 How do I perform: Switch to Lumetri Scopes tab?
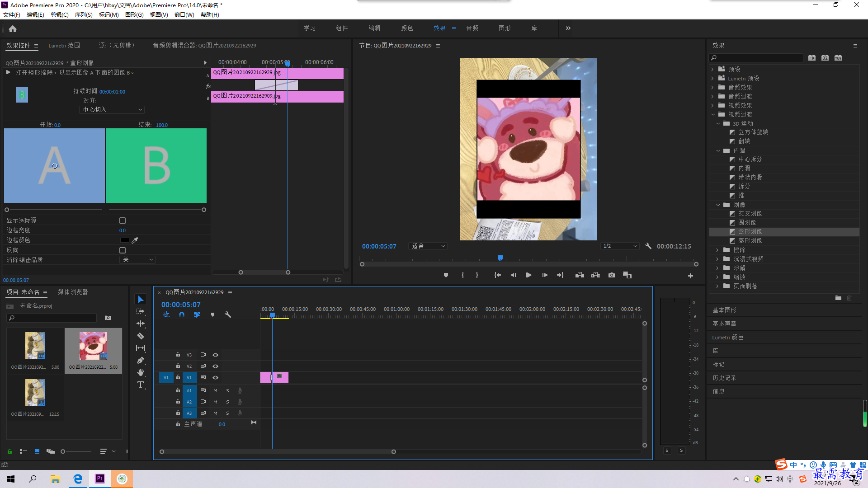coord(64,46)
